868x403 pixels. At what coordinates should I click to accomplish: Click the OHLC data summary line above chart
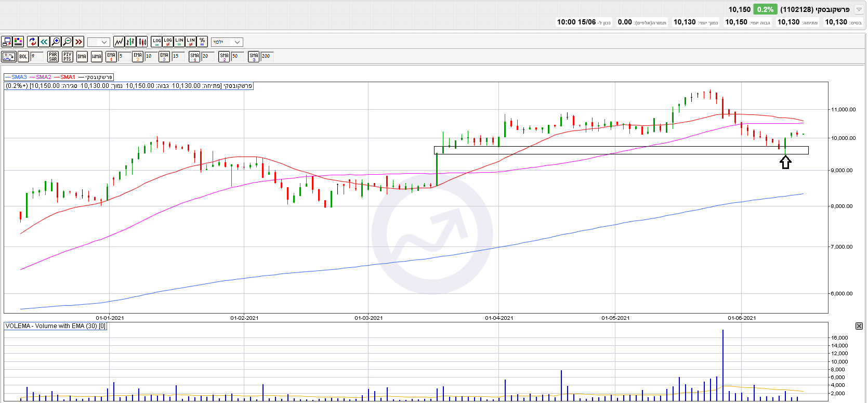tap(129, 86)
